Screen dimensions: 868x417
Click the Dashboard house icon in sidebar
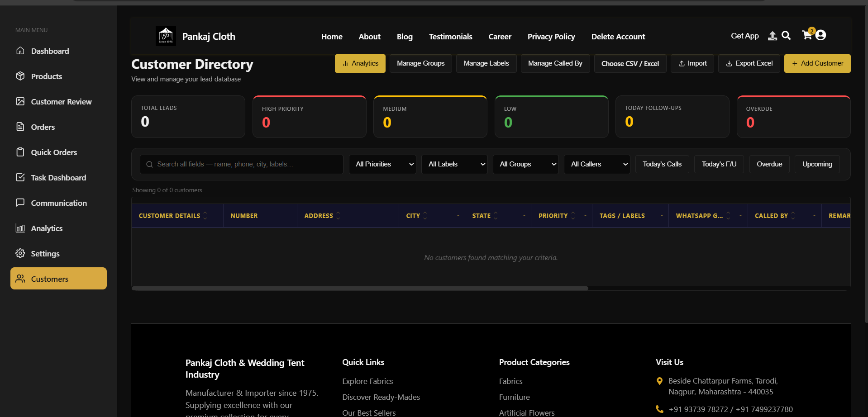click(x=20, y=51)
